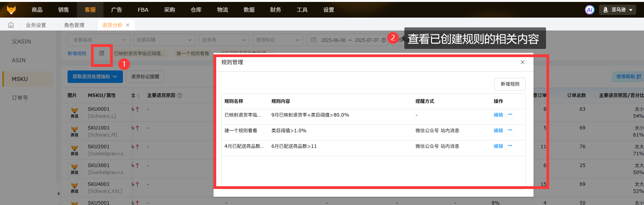Image resolution: width=644 pixels, height=205 pixels.
Task: Open more options for 已映射退货率临 rule
Action: 510,115
